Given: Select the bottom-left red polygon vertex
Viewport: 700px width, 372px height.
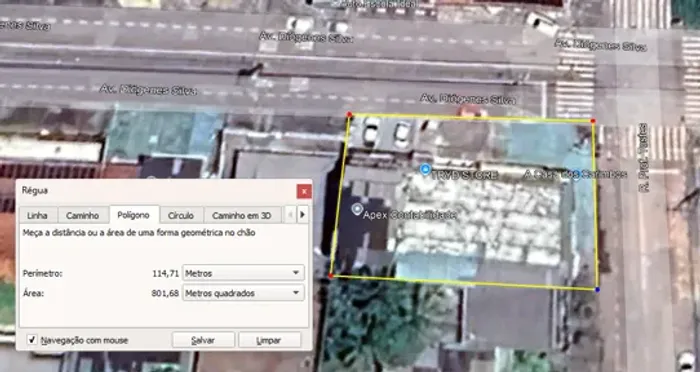Looking at the screenshot, I should click(x=331, y=276).
